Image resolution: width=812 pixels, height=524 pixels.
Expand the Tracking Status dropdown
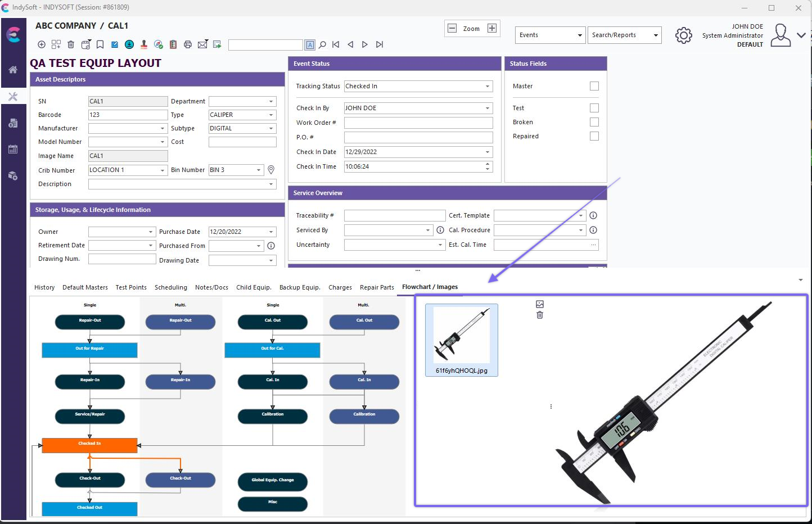click(x=487, y=86)
